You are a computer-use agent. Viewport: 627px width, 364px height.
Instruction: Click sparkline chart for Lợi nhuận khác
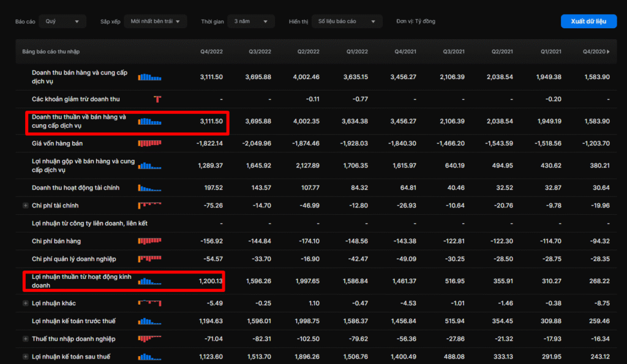[x=149, y=303]
